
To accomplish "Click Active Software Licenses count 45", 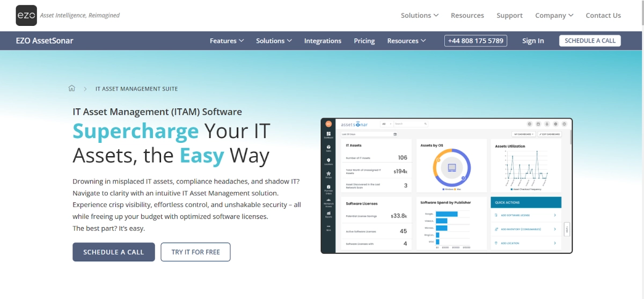I will (404, 231).
